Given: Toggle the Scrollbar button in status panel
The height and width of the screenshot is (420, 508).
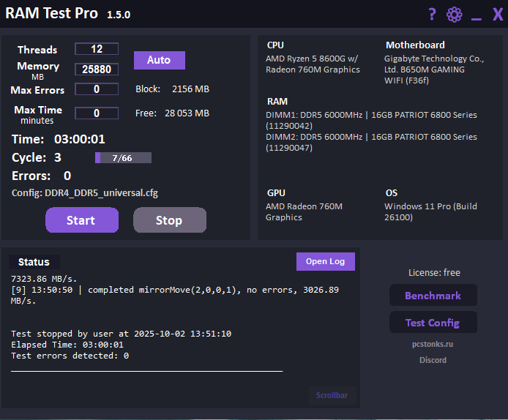Looking at the screenshot, I should [332, 396].
